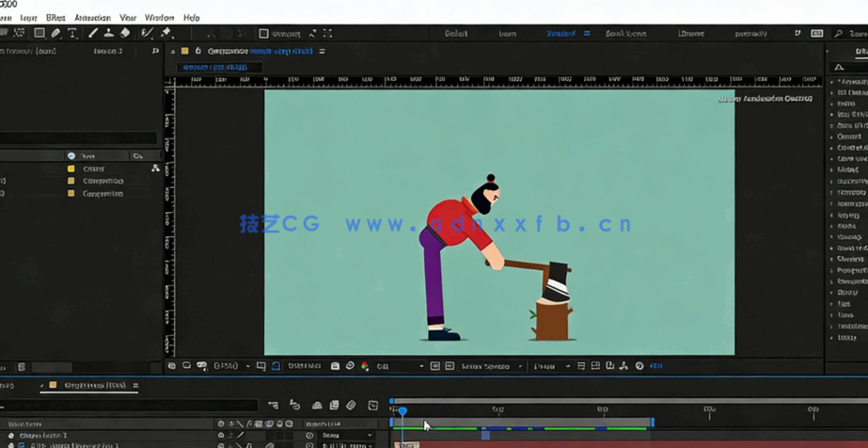The height and width of the screenshot is (448, 868).
Task: Select the Clone Stamp tool
Action: coord(109,33)
